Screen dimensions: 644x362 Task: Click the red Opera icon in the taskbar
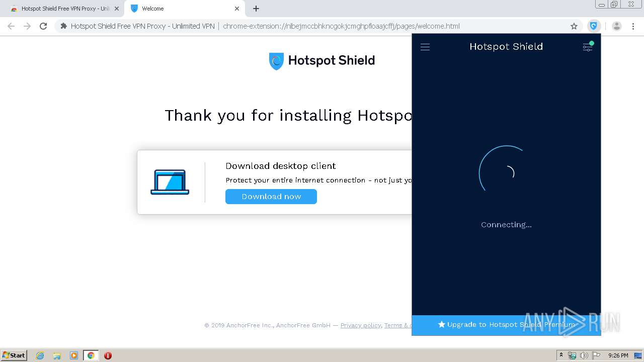click(108, 355)
